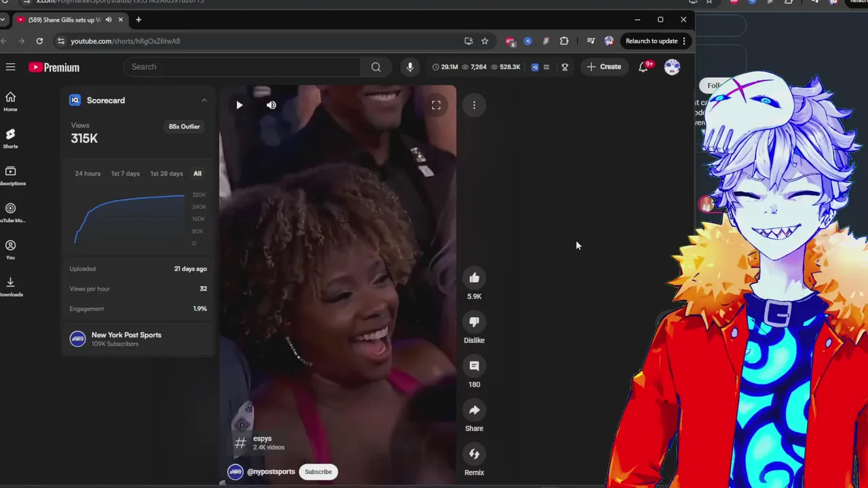
Task: Go forward in the browser
Action: pos(21,41)
